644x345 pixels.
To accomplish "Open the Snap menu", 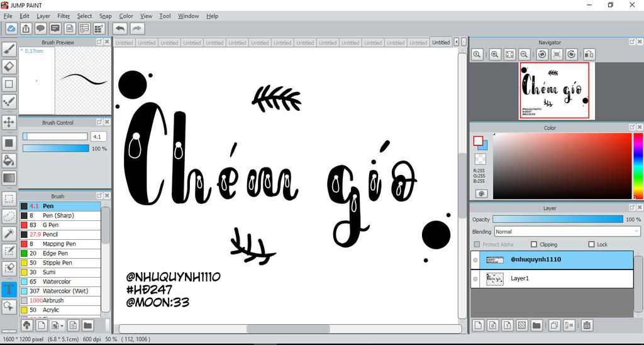I will 106,16.
